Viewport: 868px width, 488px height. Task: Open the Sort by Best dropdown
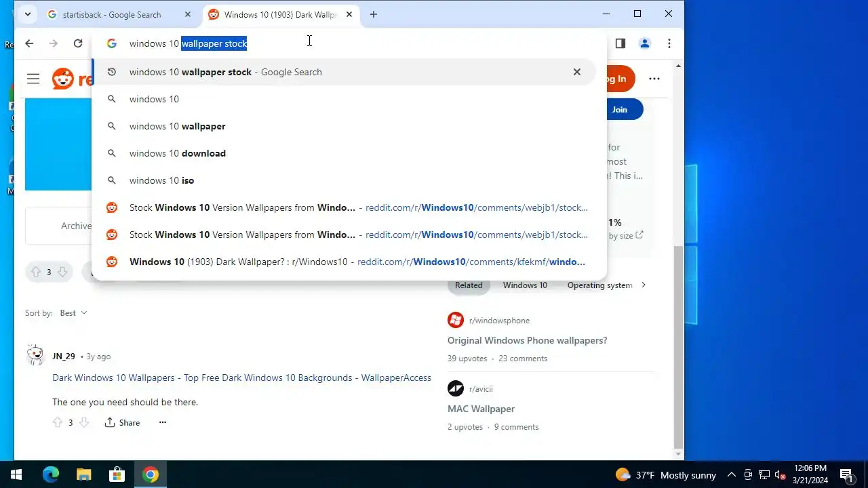click(73, 313)
